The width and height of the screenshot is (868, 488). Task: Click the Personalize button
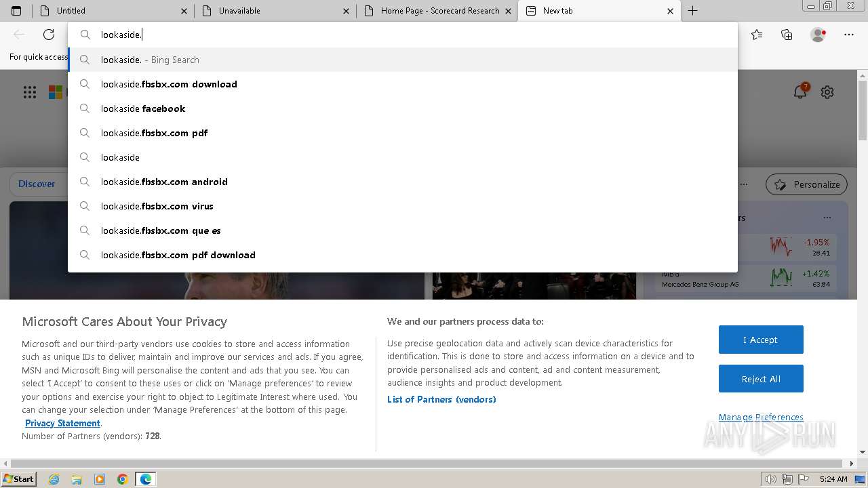[807, 184]
